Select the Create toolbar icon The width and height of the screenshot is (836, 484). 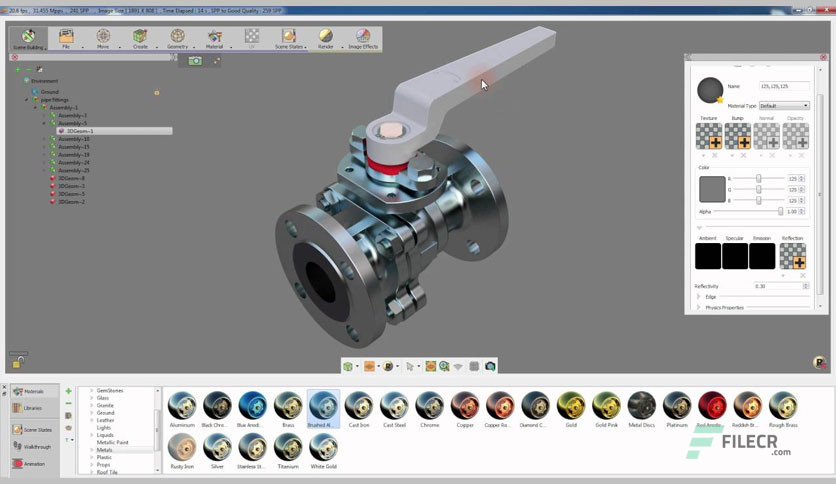pyautogui.click(x=140, y=38)
